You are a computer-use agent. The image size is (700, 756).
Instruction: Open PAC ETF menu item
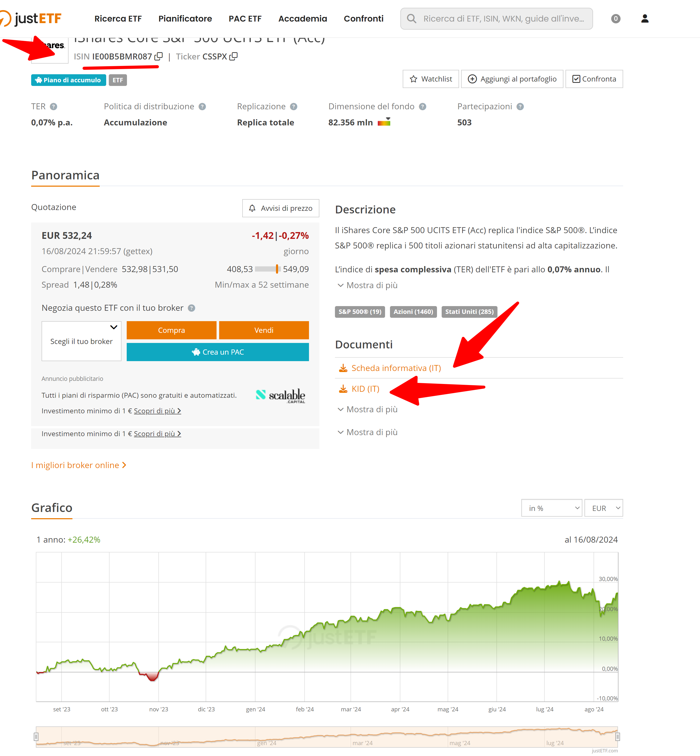(245, 18)
